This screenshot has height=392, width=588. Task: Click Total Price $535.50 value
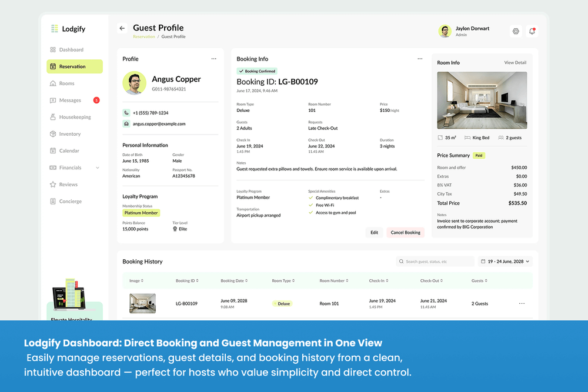(517, 203)
